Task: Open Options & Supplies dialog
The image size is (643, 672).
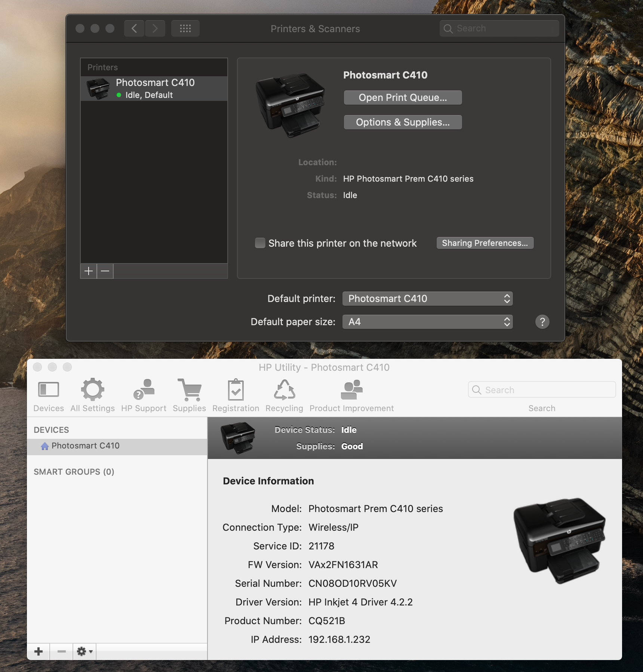Action: (x=403, y=122)
